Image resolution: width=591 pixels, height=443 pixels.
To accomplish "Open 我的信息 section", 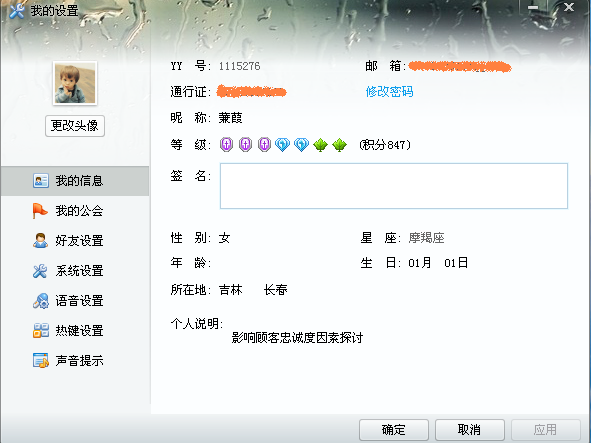I will [75, 181].
